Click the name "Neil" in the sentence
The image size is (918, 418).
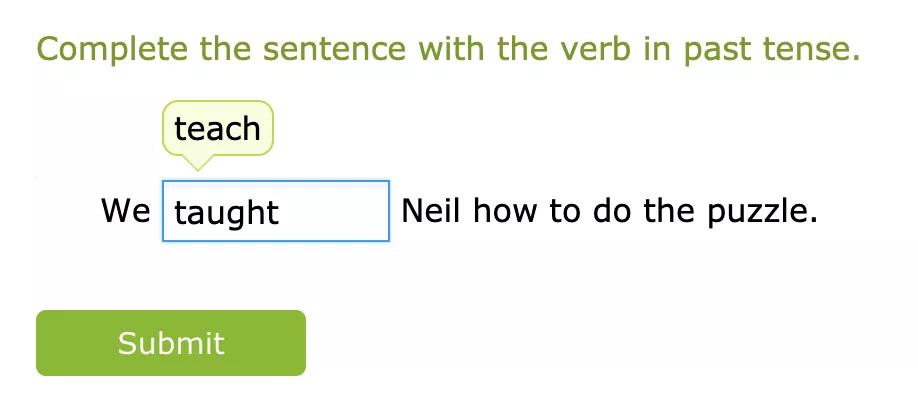point(431,211)
